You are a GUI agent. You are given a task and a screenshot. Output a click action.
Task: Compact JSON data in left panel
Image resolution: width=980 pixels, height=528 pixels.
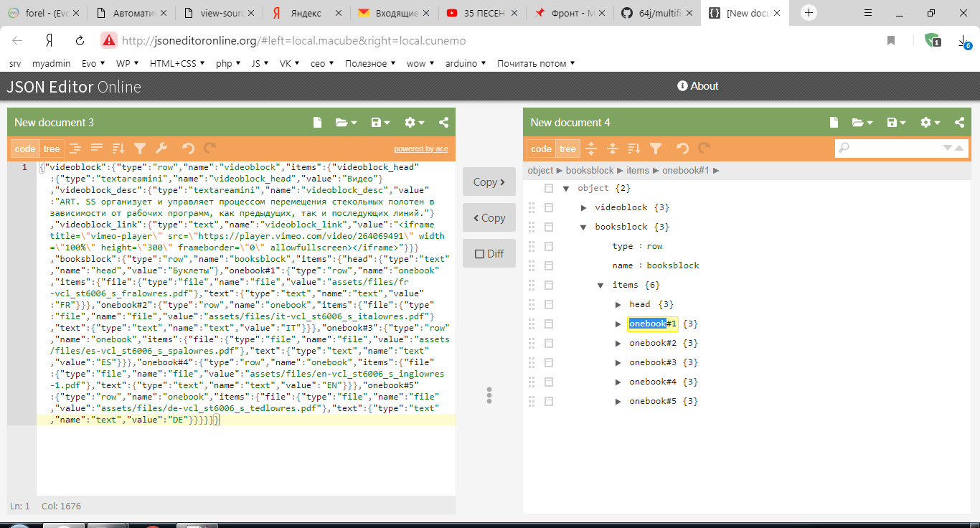point(96,148)
